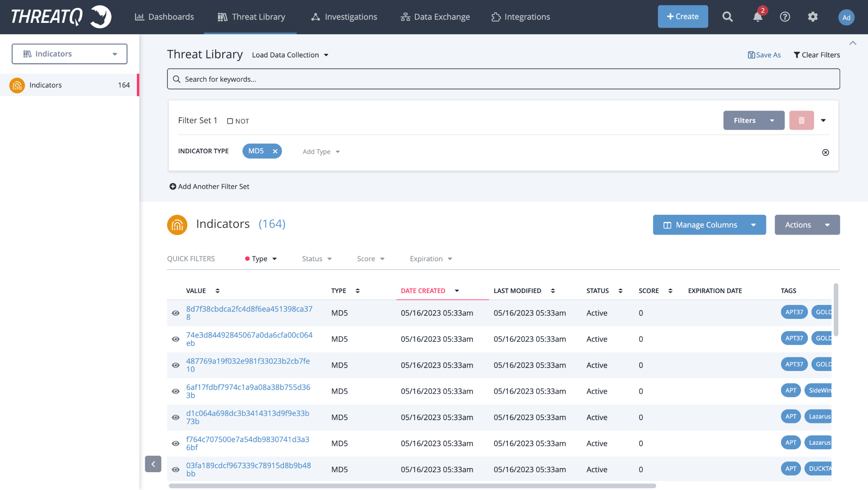Collapse the filter panel with top chevron
Viewport: 868px width, 490px height.
click(x=853, y=43)
